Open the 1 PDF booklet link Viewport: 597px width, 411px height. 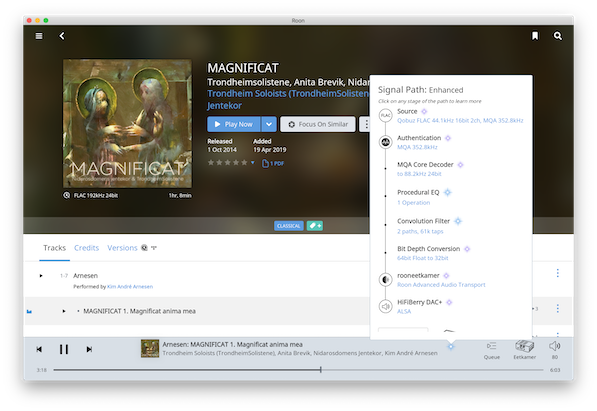[273, 163]
